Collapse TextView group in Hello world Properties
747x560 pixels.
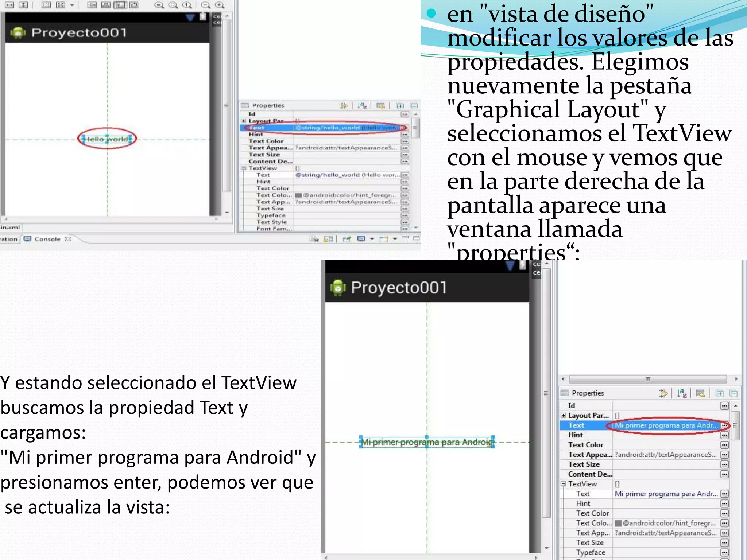coord(244,168)
